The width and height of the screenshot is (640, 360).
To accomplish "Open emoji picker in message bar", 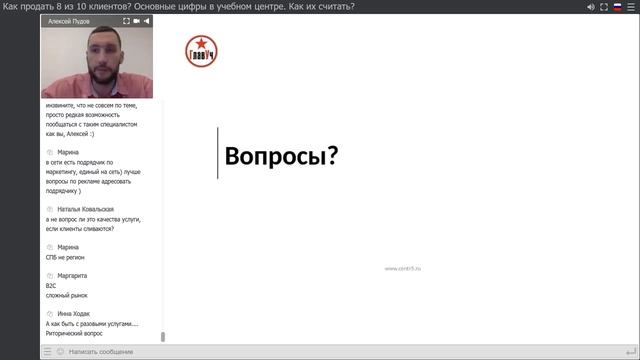I will [60, 351].
